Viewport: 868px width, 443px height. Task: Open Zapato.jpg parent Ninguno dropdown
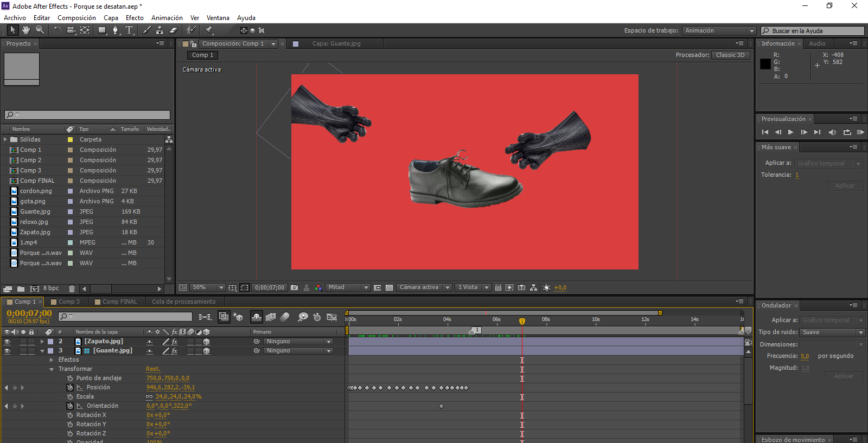point(298,342)
